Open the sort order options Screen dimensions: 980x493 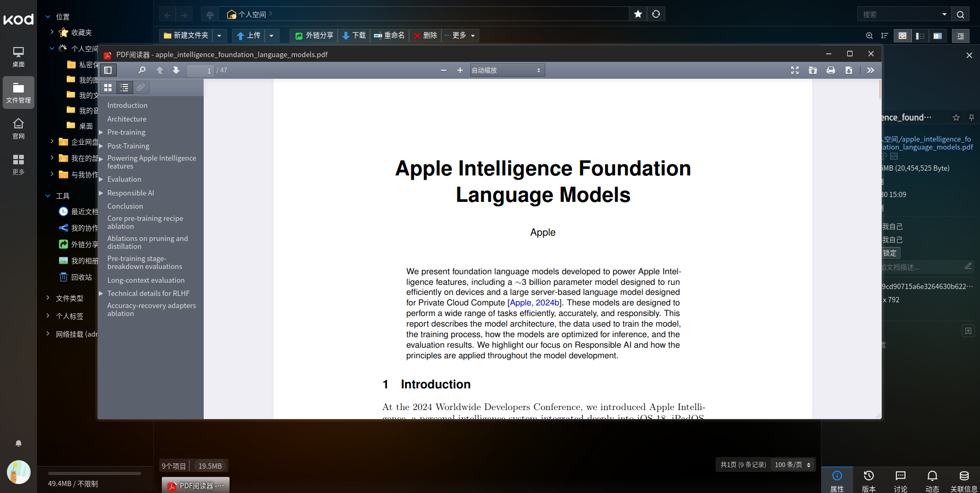(x=885, y=36)
